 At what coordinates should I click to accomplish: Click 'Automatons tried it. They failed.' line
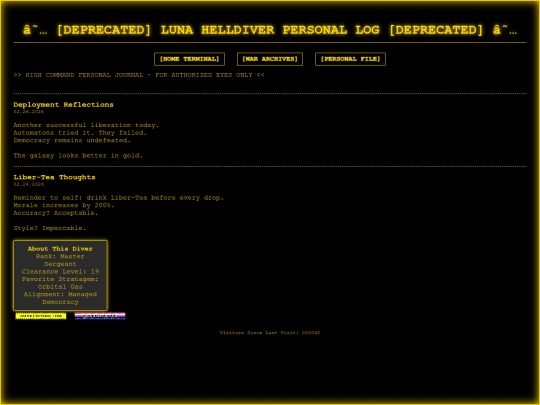[x=80, y=133]
